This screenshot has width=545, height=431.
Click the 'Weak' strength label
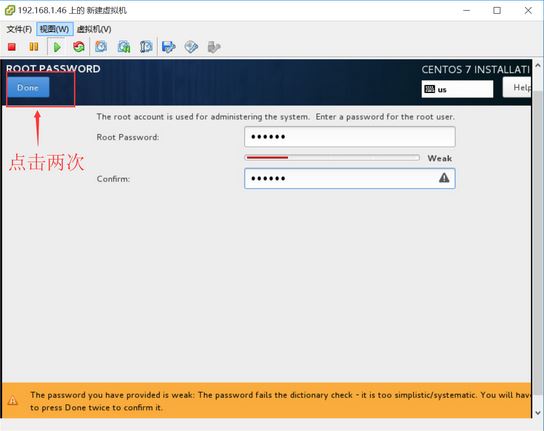tap(440, 158)
